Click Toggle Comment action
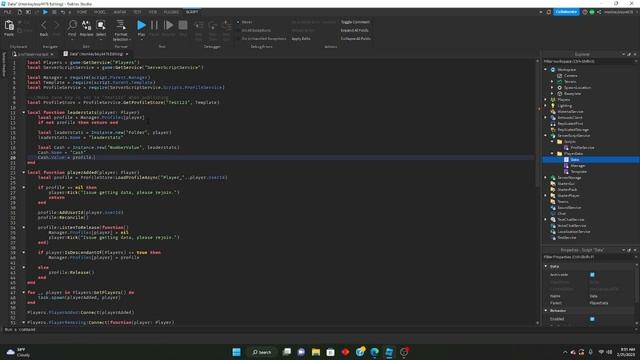The width and height of the screenshot is (640, 360). (355, 22)
